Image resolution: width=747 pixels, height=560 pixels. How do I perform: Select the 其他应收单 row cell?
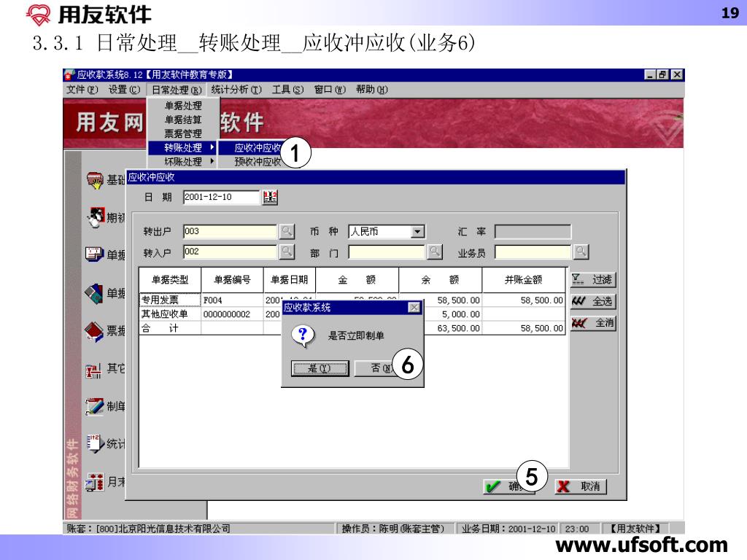(170, 314)
